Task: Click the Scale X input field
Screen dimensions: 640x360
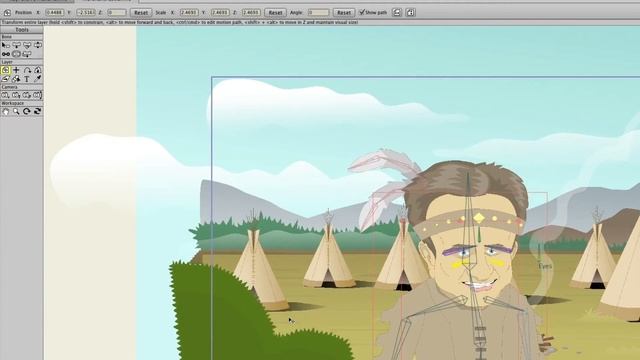Action: 189,13
